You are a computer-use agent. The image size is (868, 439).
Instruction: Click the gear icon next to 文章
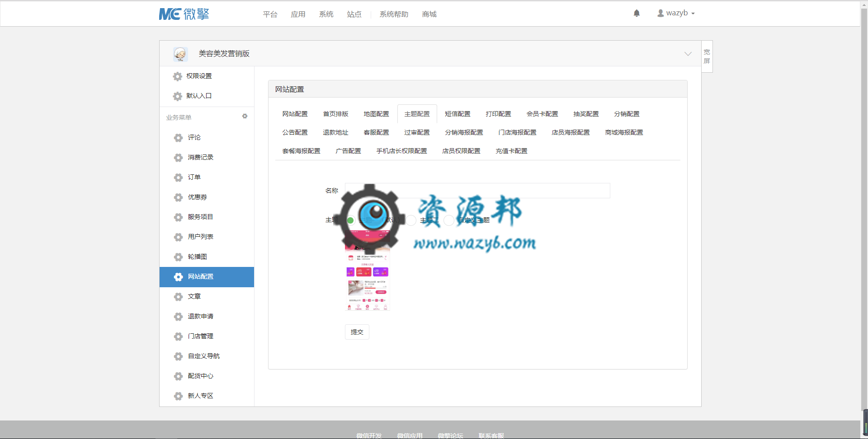179,297
